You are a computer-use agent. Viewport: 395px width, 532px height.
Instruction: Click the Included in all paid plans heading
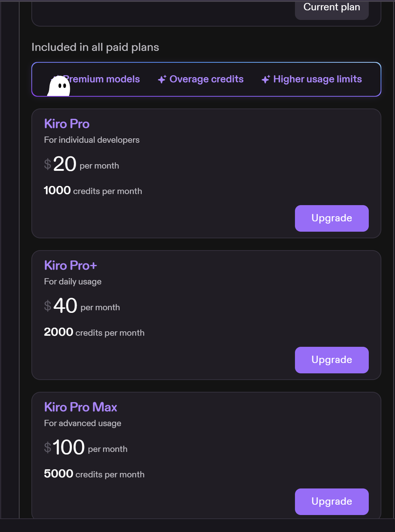pyautogui.click(x=95, y=47)
